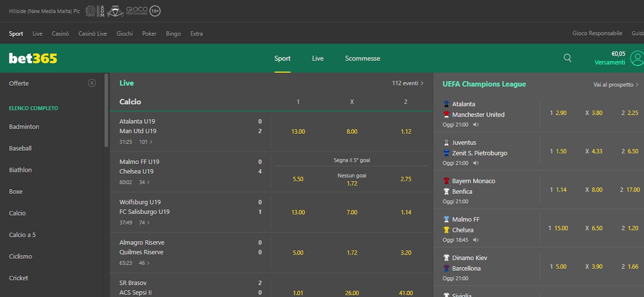
Task: Bet 13.00 on Atalanta U19 win
Action: point(298,131)
